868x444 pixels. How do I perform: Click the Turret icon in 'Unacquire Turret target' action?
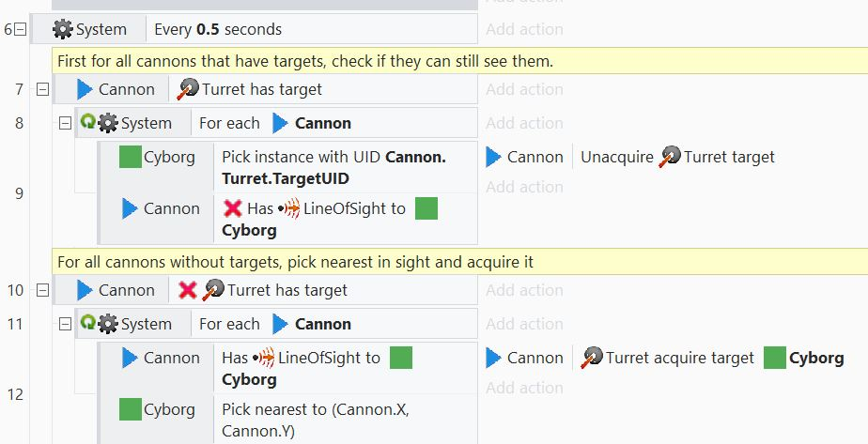click(x=669, y=157)
